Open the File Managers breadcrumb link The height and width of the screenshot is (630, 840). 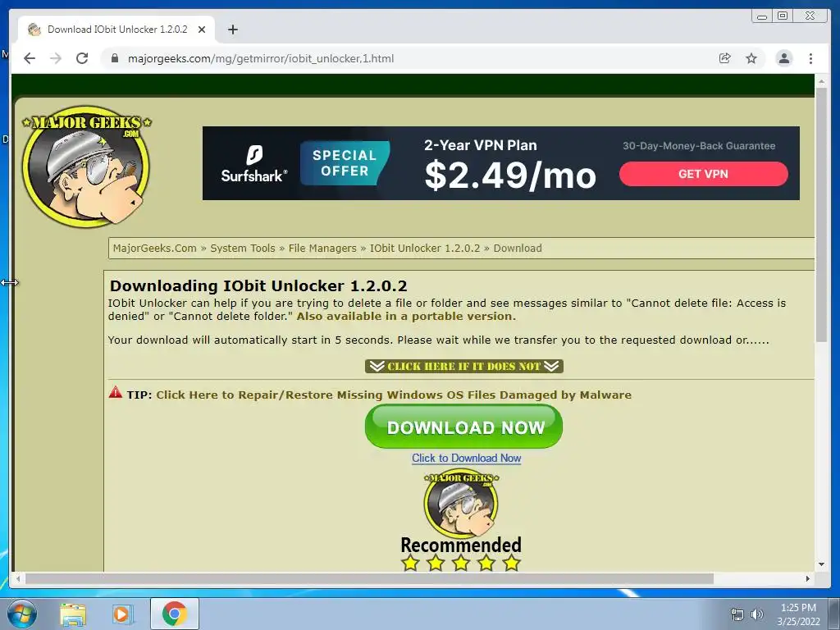322,248
